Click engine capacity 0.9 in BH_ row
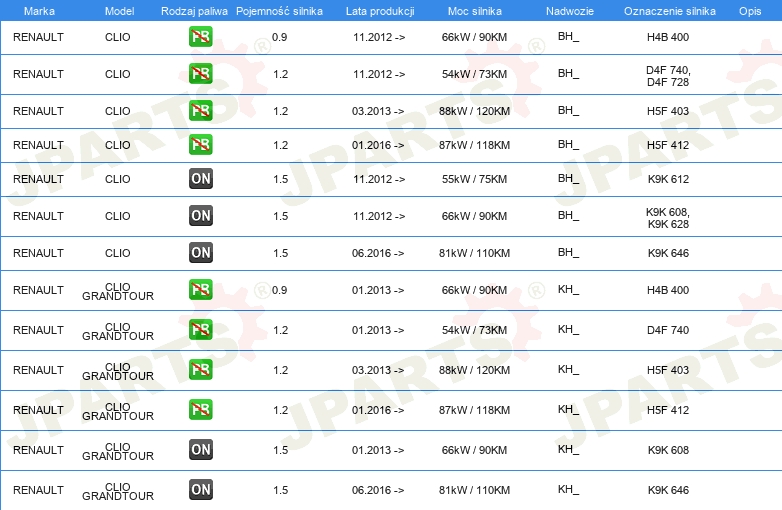Screen dimensions: 782x510 coord(279,37)
